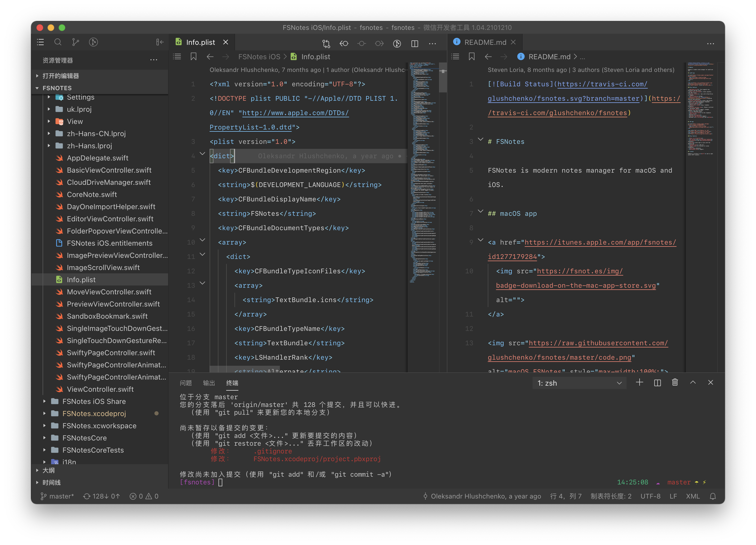Add a new terminal with plus icon
Image resolution: width=756 pixels, height=545 pixels.
pyautogui.click(x=639, y=383)
